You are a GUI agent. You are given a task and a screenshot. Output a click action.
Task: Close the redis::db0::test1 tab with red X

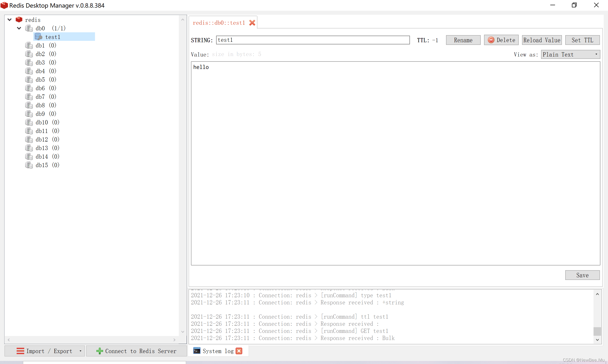[x=252, y=23]
